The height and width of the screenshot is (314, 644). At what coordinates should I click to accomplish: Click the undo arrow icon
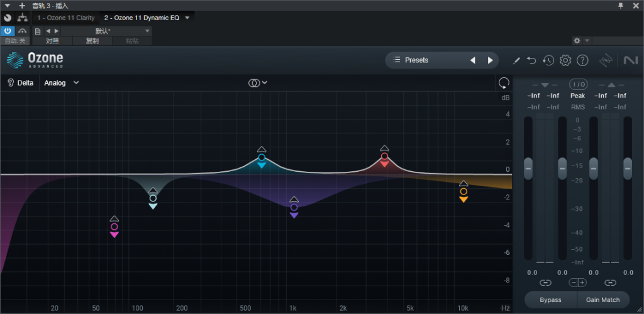532,60
